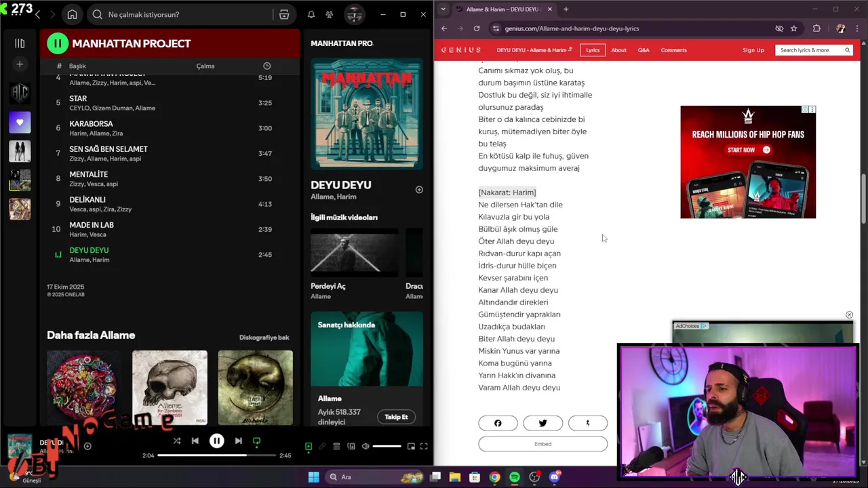This screenshot has width=868, height=488.
Task: Play the track STAR
Action: pyautogui.click(x=170, y=103)
